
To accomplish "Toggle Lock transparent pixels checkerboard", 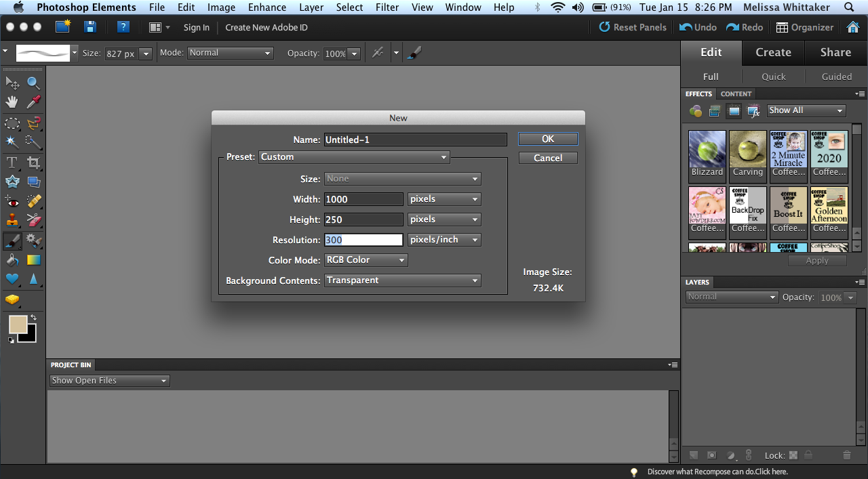I will tap(793, 456).
